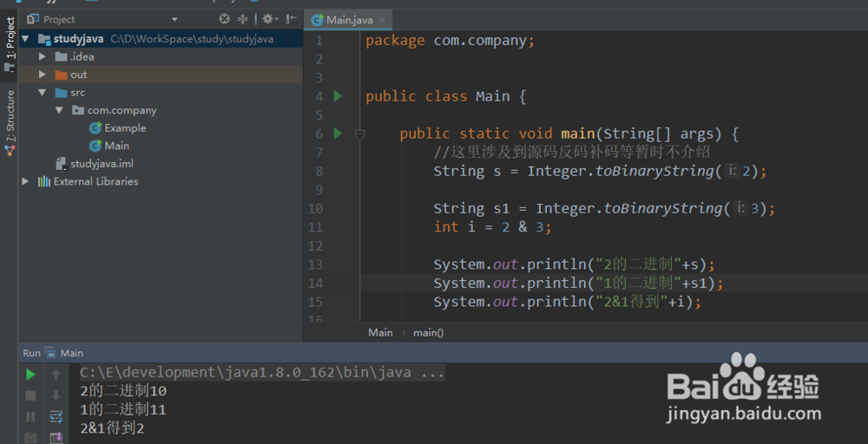Collapse the src folder
The height and width of the screenshot is (444, 868).
click(42, 92)
